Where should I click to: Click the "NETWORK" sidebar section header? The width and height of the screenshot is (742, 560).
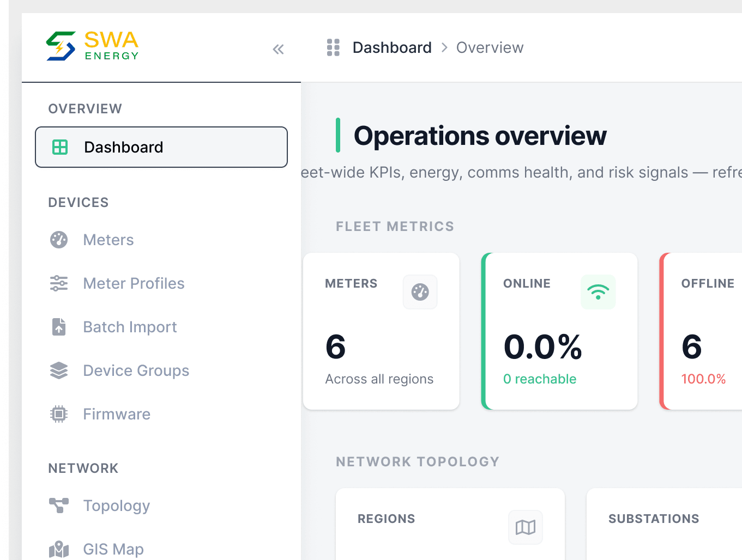pos(83,468)
